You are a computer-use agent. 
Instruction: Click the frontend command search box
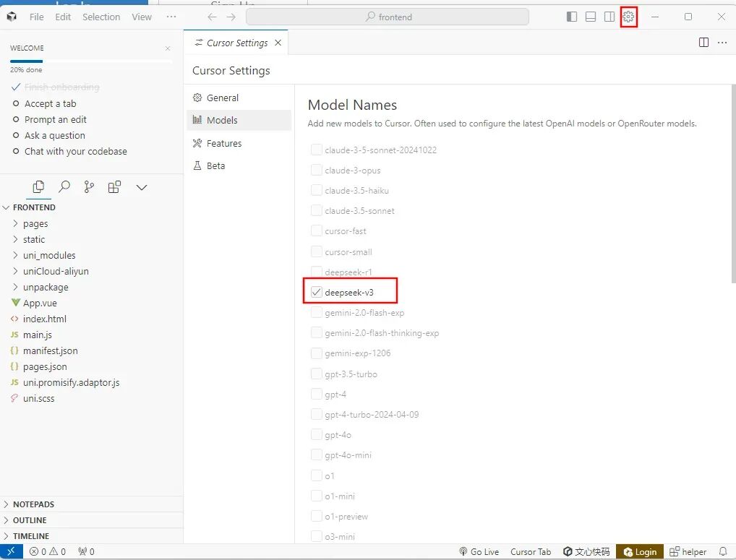point(388,17)
